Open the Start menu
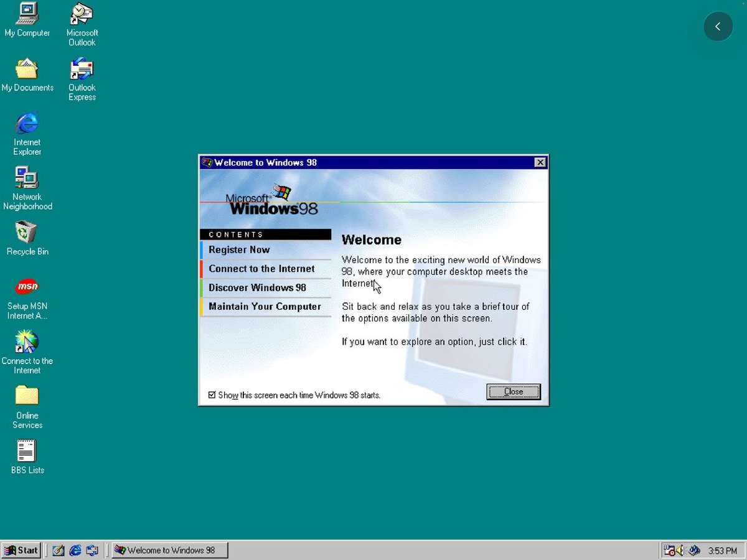Viewport: 747px width, 560px height. 21,550
